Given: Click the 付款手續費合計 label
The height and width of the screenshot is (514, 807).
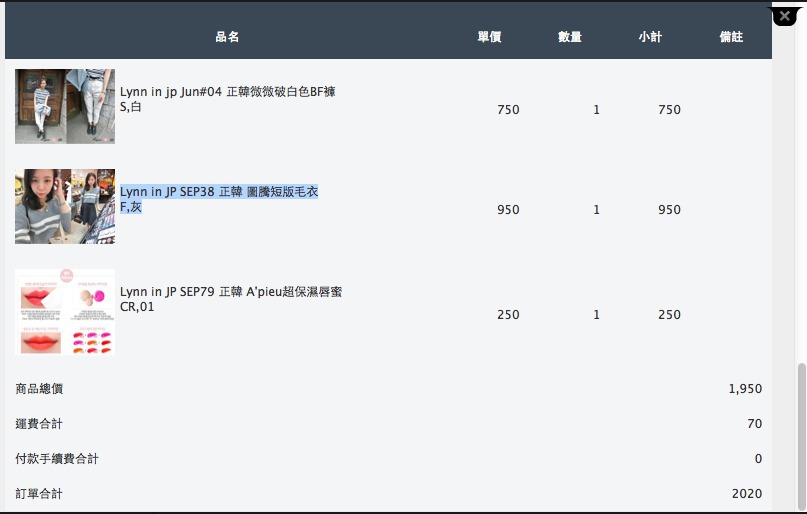Looking at the screenshot, I should (x=57, y=458).
